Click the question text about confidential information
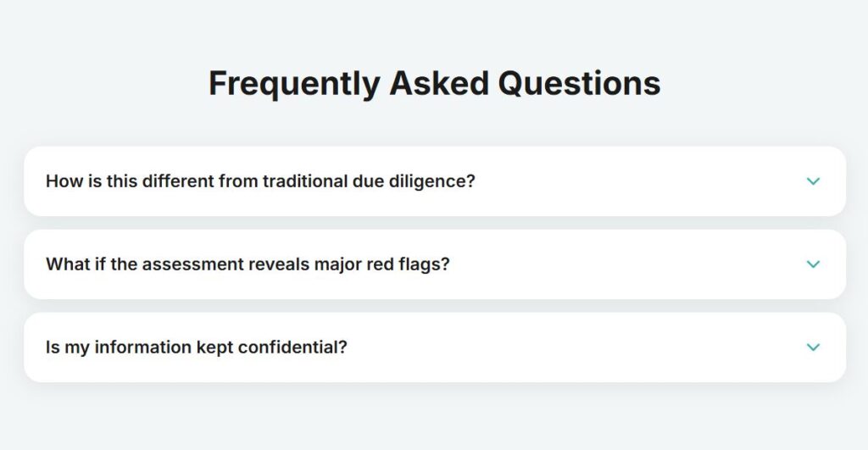Viewport: 868px width, 450px height. click(x=197, y=347)
